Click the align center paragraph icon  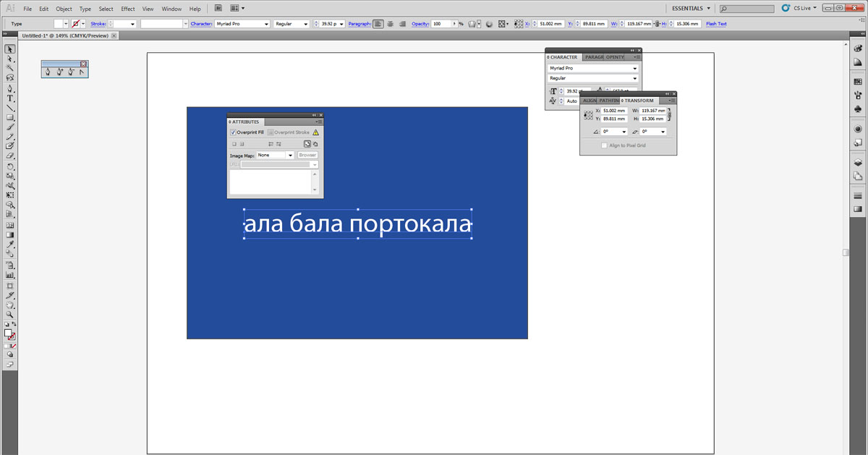(391, 24)
